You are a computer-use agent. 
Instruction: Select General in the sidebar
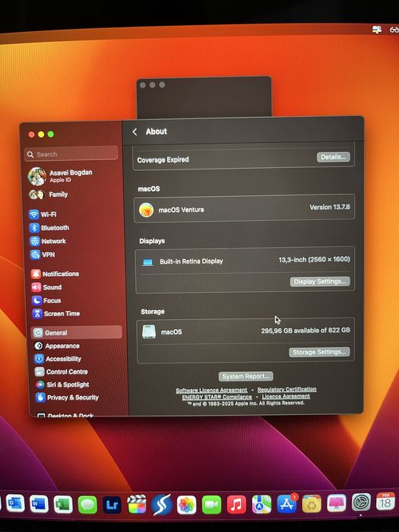(77, 333)
